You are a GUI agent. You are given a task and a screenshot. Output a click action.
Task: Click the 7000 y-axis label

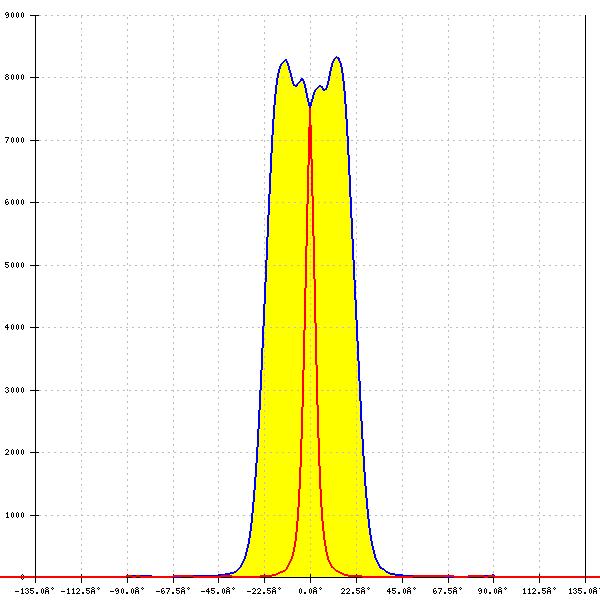click(15, 140)
